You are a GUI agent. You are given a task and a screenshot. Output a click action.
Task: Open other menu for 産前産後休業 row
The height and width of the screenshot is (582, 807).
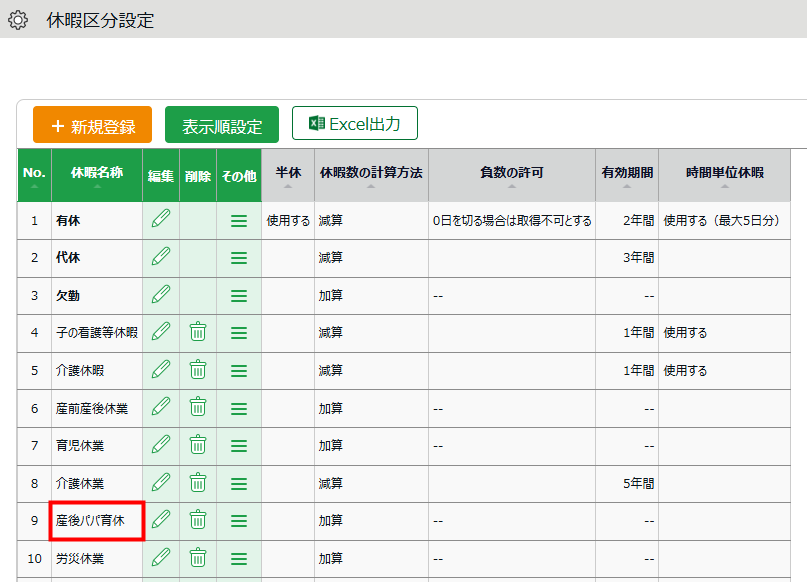click(x=239, y=408)
